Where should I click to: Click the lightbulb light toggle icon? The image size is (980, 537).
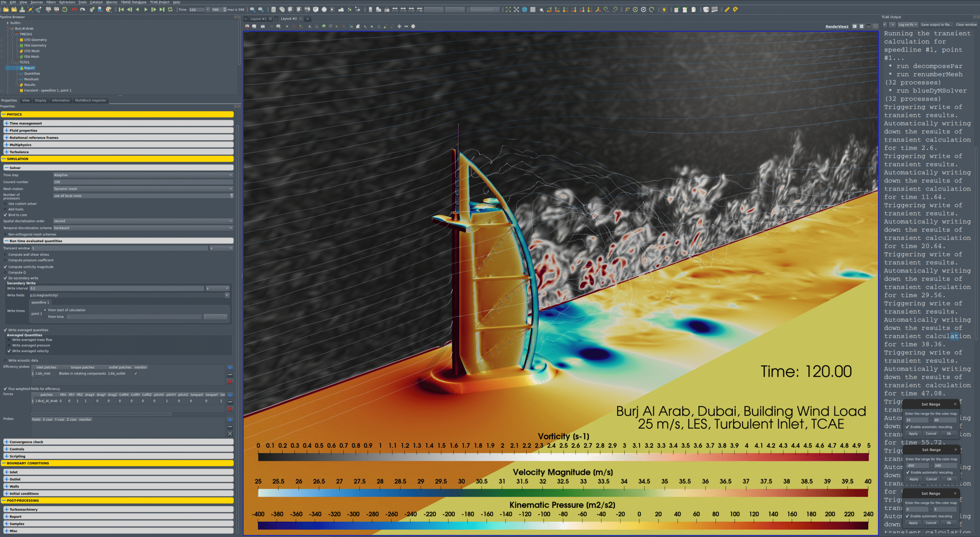664,10
